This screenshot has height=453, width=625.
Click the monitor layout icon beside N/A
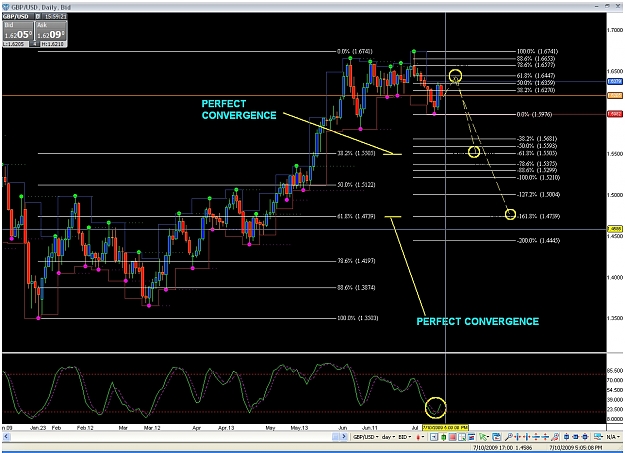pyautogui.click(x=598, y=437)
